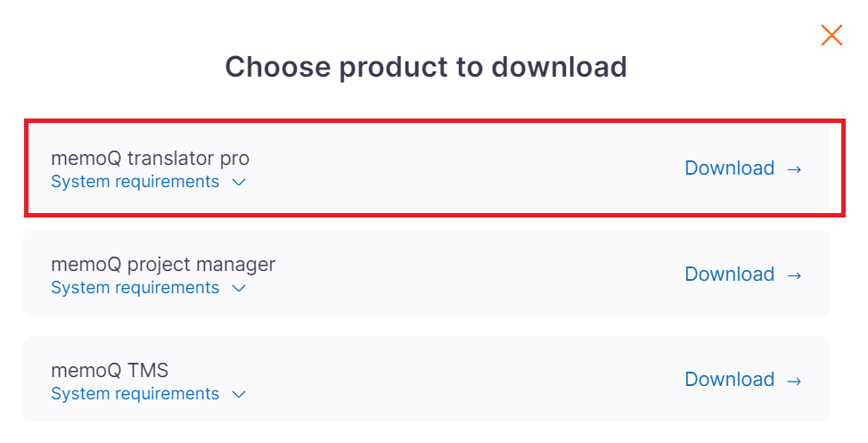The width and height of the screenshot is (868, 443).
Task: Click the arrow icon beside memoQ translator pro Download
Action: (795, 168)
